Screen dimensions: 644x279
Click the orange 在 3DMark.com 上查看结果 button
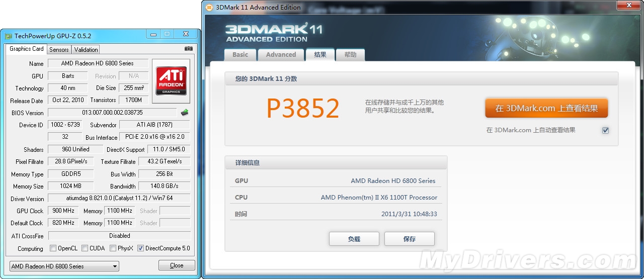click(x=546, y=108)
